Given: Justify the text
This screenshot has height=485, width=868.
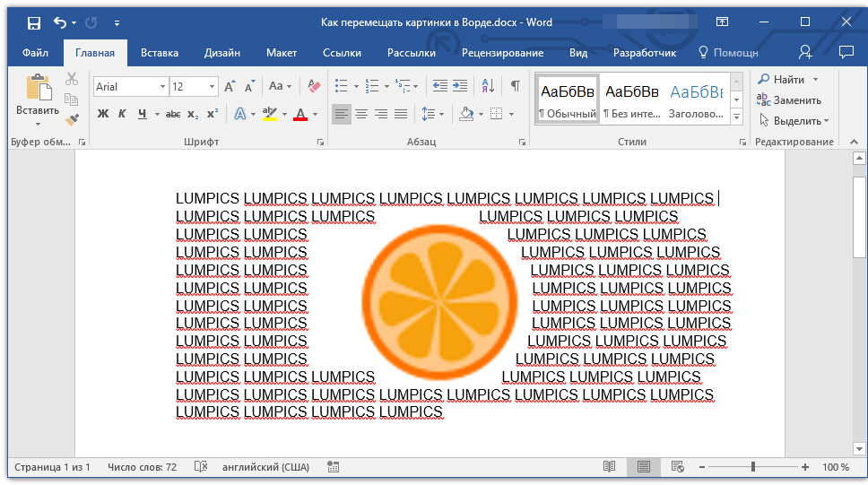Looking at the screenshot, I should pyautogui.click(x=401, y=115).
